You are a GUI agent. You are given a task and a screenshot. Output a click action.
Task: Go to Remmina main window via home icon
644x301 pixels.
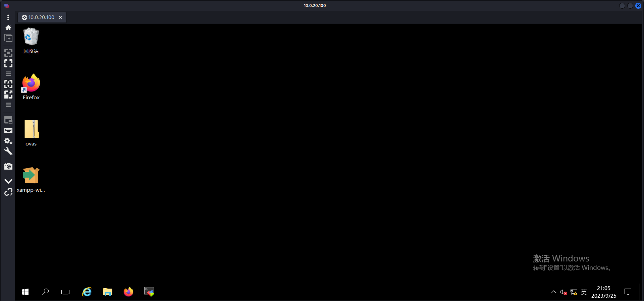(8, 27)
